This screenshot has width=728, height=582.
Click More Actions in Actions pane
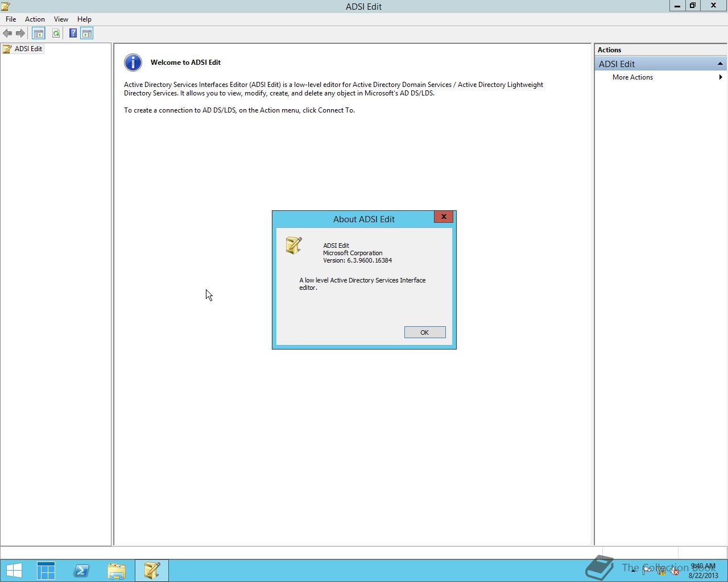pyautogui.click(x=632, y=77)
